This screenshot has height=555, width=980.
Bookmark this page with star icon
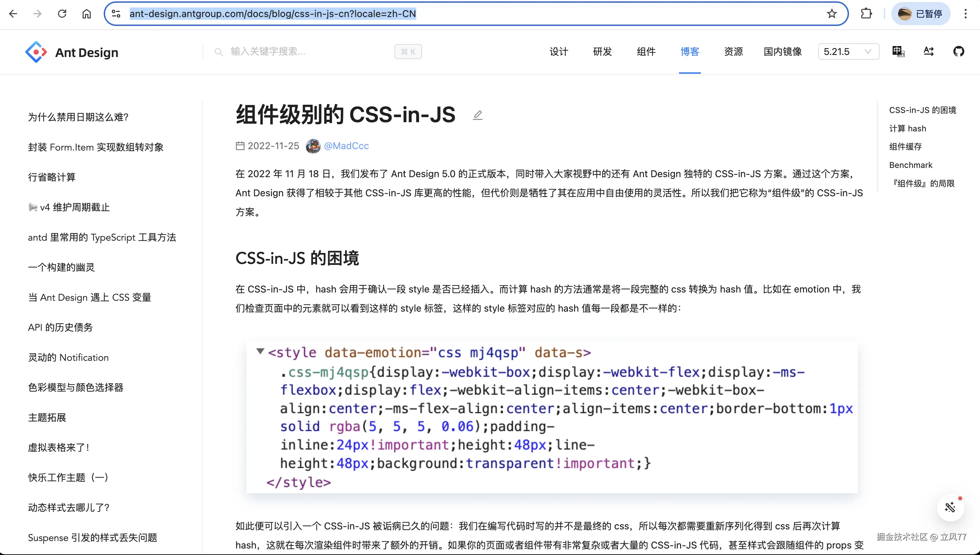coord(832,14)
